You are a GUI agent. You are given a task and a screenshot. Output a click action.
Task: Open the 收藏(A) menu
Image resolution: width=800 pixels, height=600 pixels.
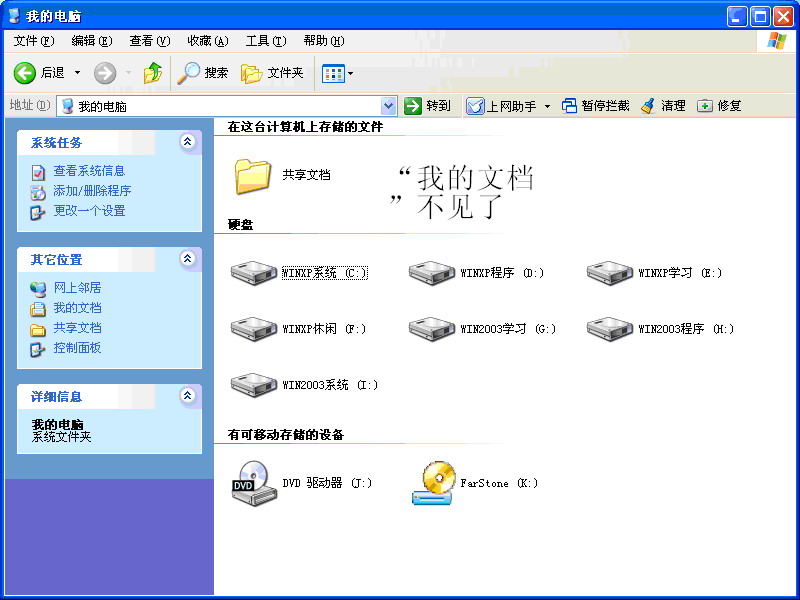coord(208,41)
